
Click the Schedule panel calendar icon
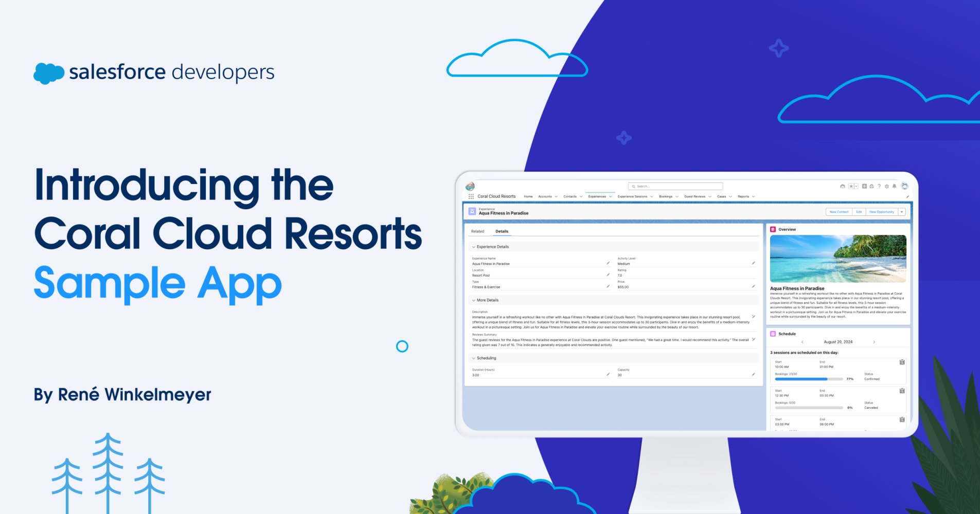773,334
